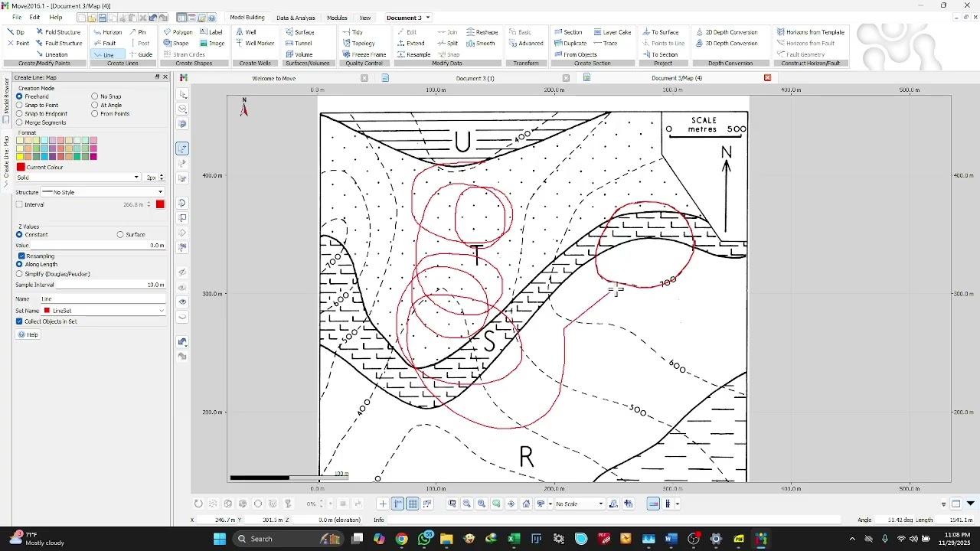Image resolution: width=980 pixels, height=551 pixels.
Task: Click the red Interval colour swatch
Action: (x=160, y=204)
